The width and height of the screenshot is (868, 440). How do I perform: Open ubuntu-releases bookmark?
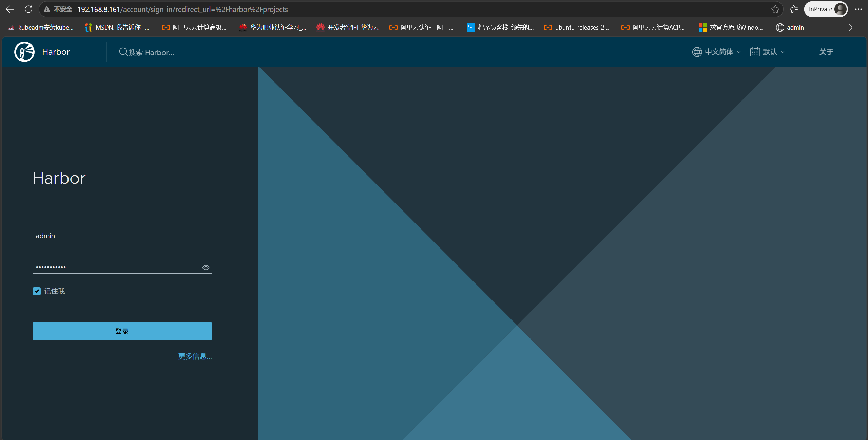576,27
